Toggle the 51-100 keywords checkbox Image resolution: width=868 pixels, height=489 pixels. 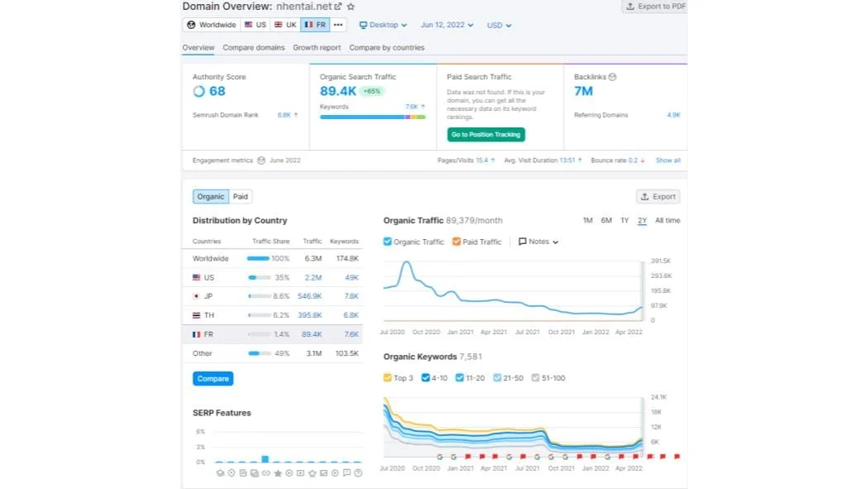(x=536, y=377)
